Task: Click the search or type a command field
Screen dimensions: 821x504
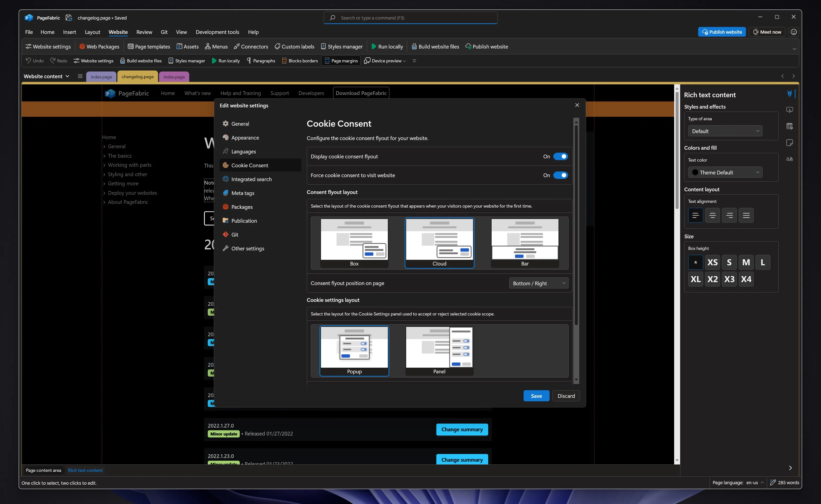Action: [x=410, y=18]
